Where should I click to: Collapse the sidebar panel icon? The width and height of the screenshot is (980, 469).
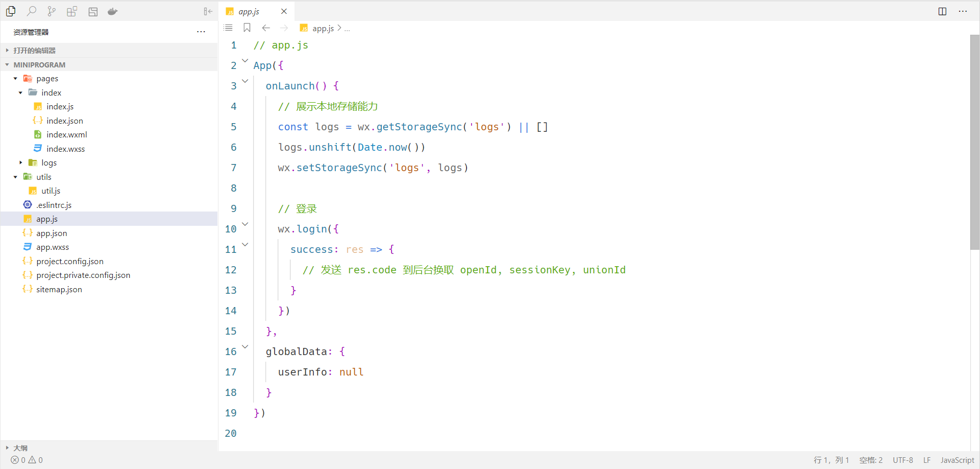[x=208, y=11]
